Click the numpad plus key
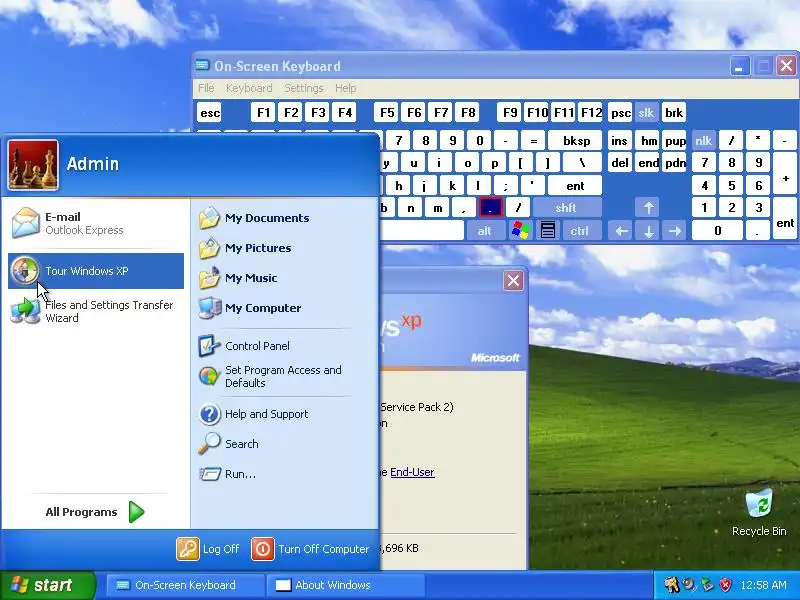The width and height of the screenshot is (800, 600). click(x=786, y=173)
